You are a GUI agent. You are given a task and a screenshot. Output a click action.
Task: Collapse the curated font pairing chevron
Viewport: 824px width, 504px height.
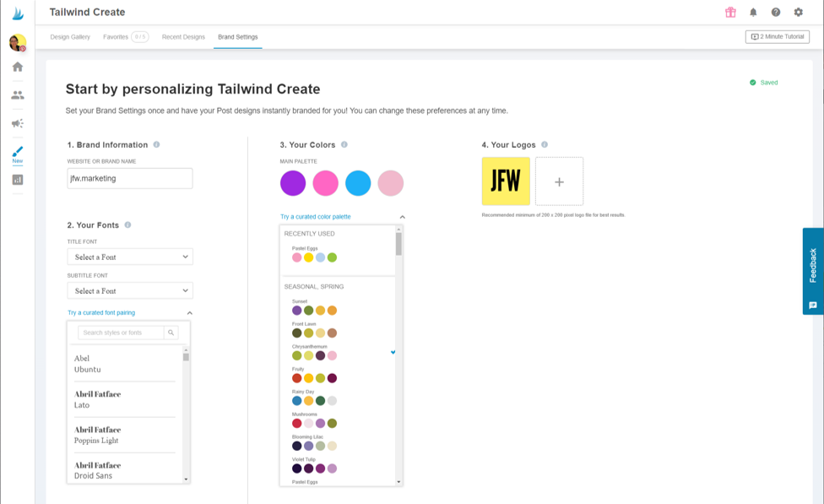click(x=190, y=313)
